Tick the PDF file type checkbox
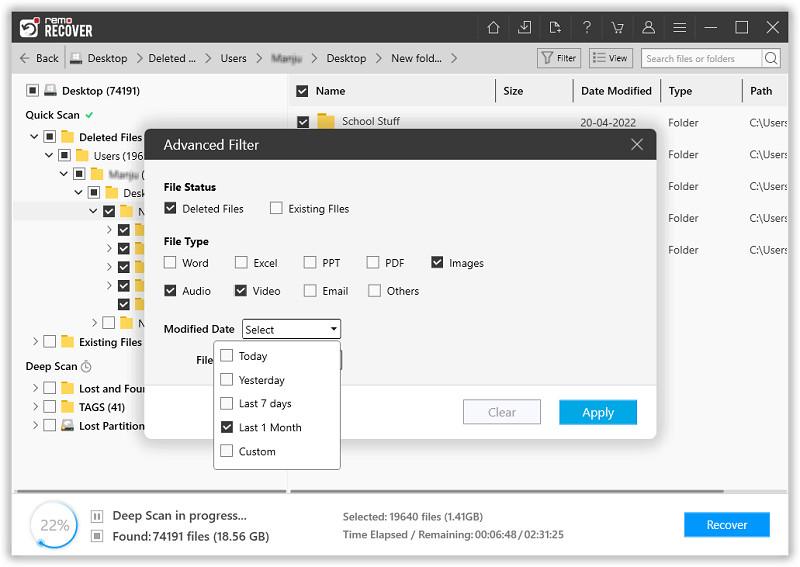This screenshot has height=567, width=800. click(373, 263)
